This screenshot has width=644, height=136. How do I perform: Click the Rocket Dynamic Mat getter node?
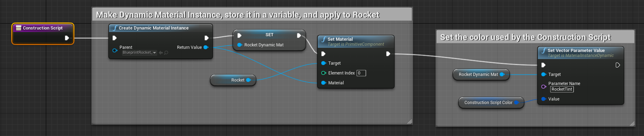(x=481, y=75)
